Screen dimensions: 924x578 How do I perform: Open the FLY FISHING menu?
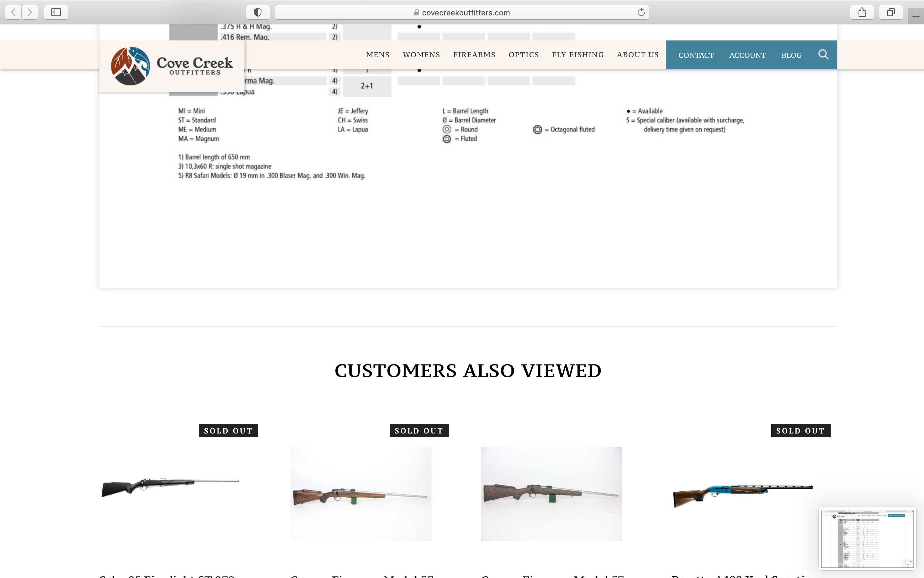click(x=578, y=55)
